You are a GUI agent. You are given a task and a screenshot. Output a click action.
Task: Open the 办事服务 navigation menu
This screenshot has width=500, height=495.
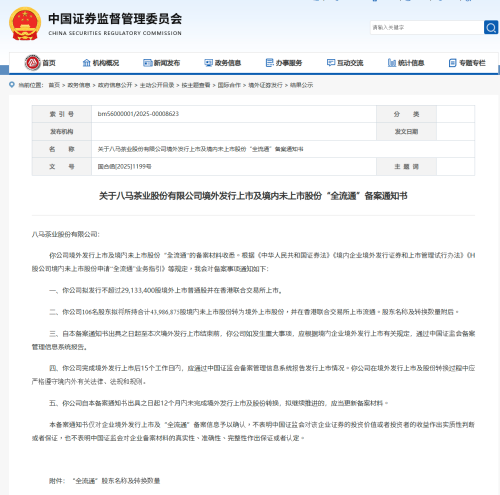289,63
